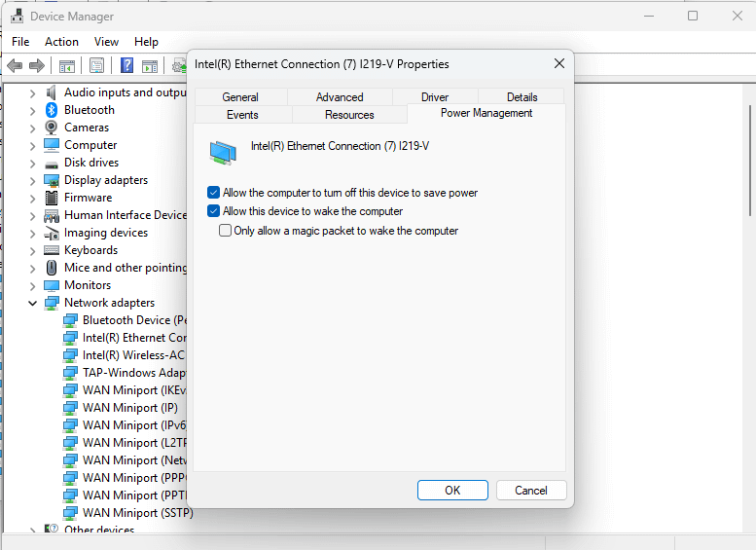This screenshot has height=550, width=756.
Task: Select the TAP-Windows Adapter device entry
Action: [132, 373]
